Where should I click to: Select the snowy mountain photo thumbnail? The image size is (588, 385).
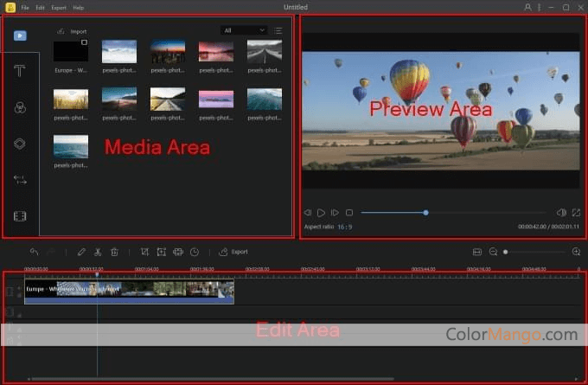pos(119,51)
